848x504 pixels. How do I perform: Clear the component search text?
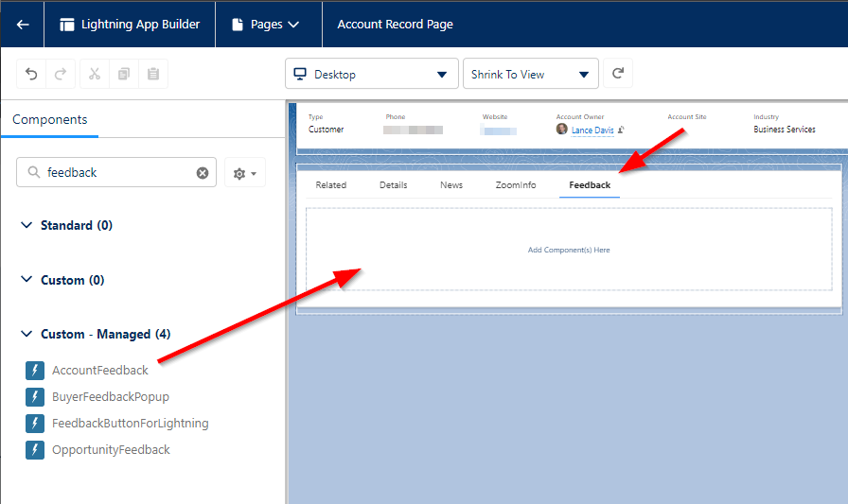pyautogui.click(x=203, y=173)
